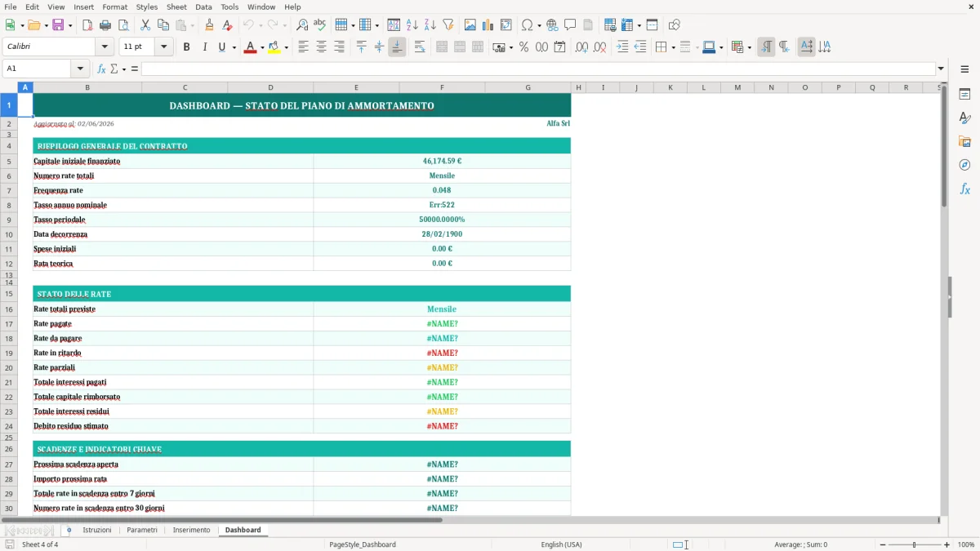Viewport: 980px width, 551px height.
Task: Click the Copy icon
Action: 163,25
